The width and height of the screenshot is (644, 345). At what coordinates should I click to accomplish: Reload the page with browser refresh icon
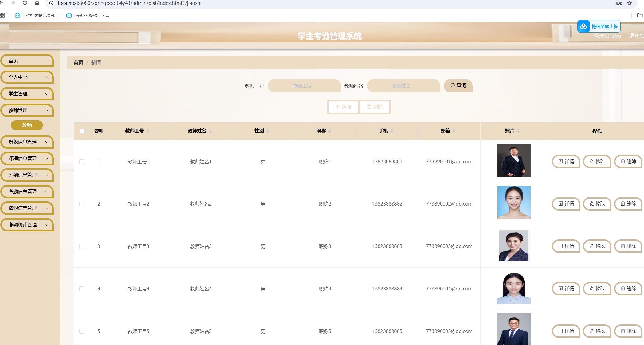pos(25,3)
